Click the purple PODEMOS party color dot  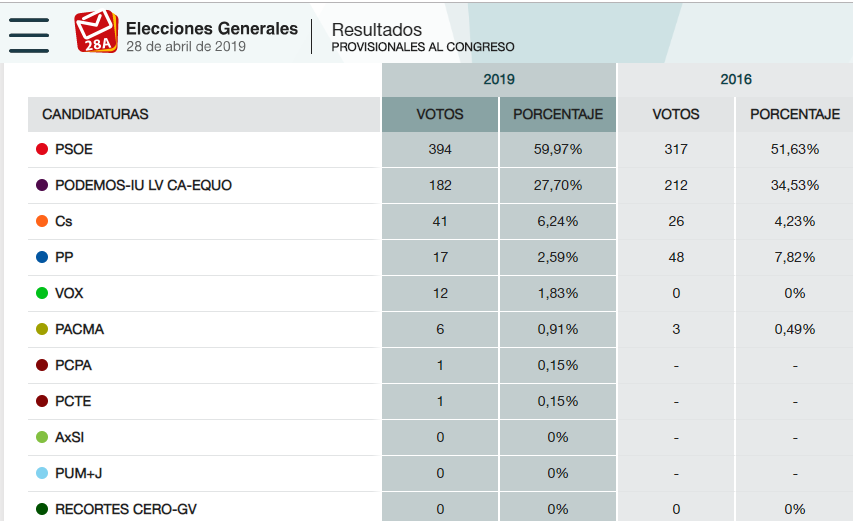(42, 185)
